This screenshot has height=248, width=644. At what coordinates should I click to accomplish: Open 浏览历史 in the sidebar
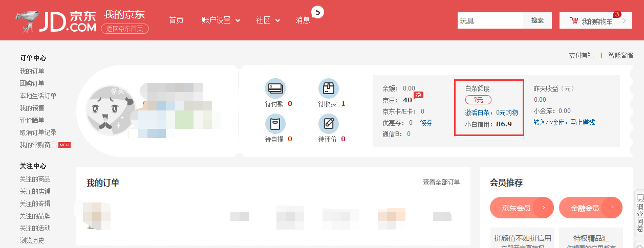[x=32, y=240]
